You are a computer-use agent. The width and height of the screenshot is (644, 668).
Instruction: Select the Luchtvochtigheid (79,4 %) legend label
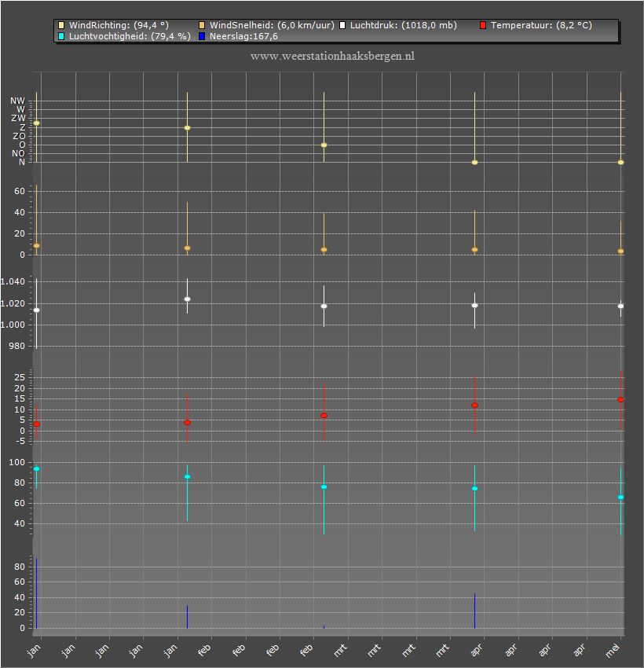130,36
